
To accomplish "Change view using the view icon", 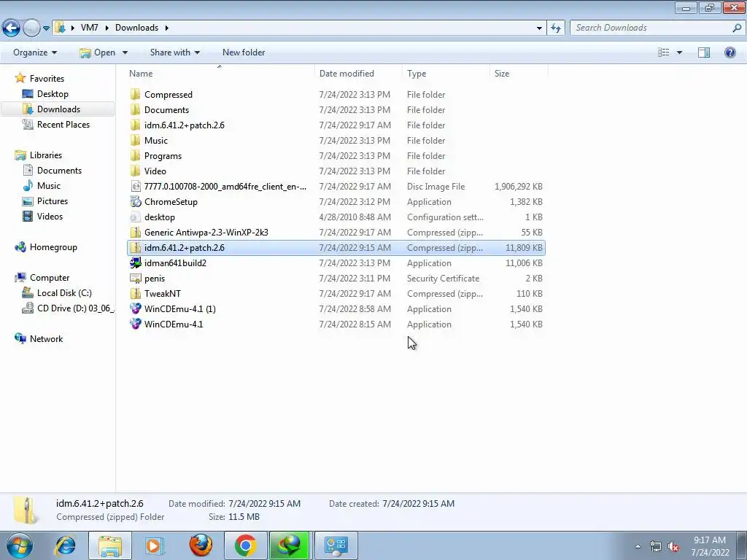I will 663,52.
